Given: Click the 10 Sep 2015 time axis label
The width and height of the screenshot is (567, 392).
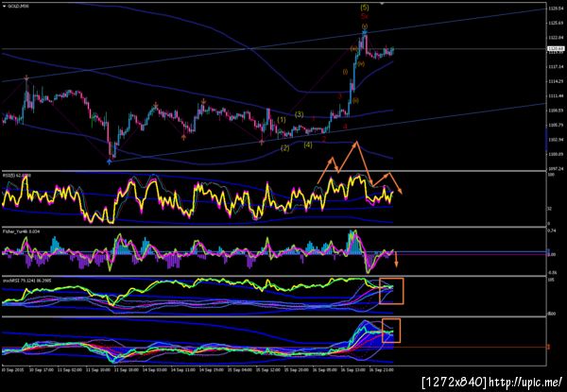Looking at the screenshot, I should 13,370.
